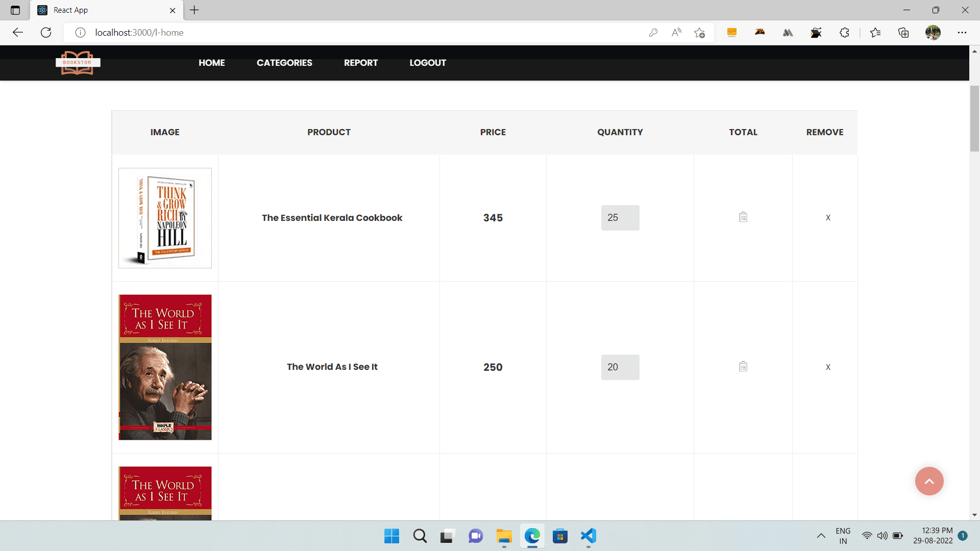The width and height of the screenshot is (980, 551).
Task: Open the browser profile avatar
Action: pyautogui.click(x=933, y=33)
